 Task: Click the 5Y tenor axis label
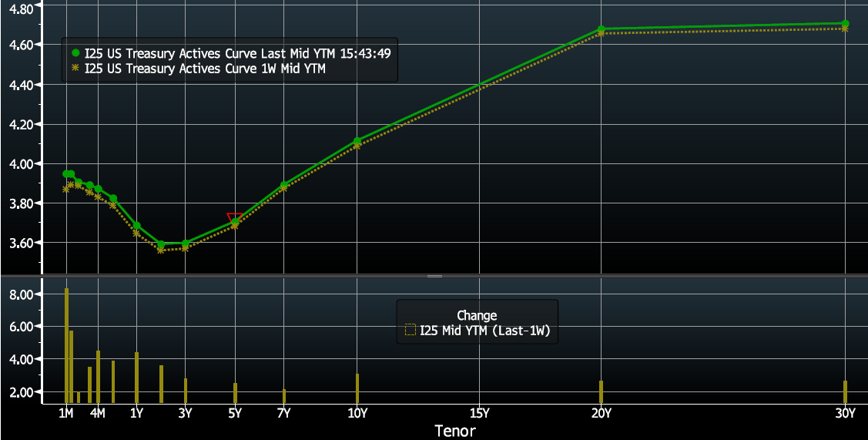235,413
